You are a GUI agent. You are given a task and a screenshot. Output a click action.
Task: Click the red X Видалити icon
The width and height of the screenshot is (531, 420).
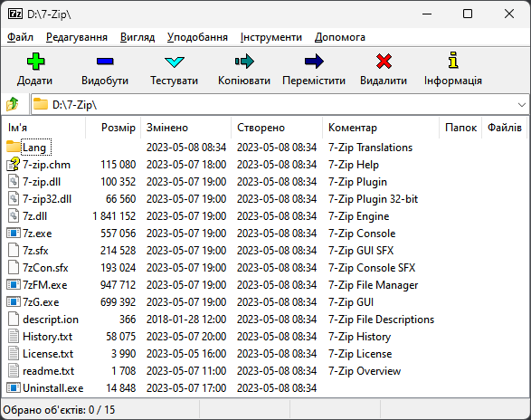click(384, 62)
